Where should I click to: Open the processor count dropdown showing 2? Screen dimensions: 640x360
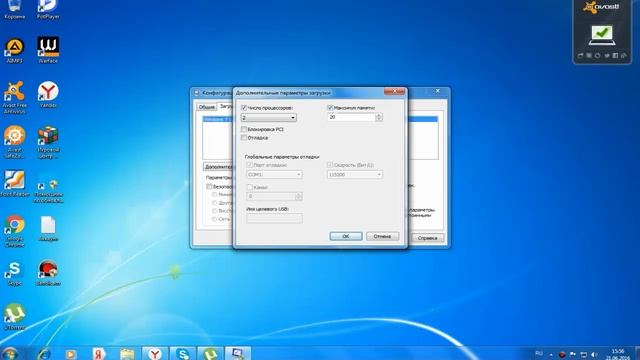(x=269, y=118)
